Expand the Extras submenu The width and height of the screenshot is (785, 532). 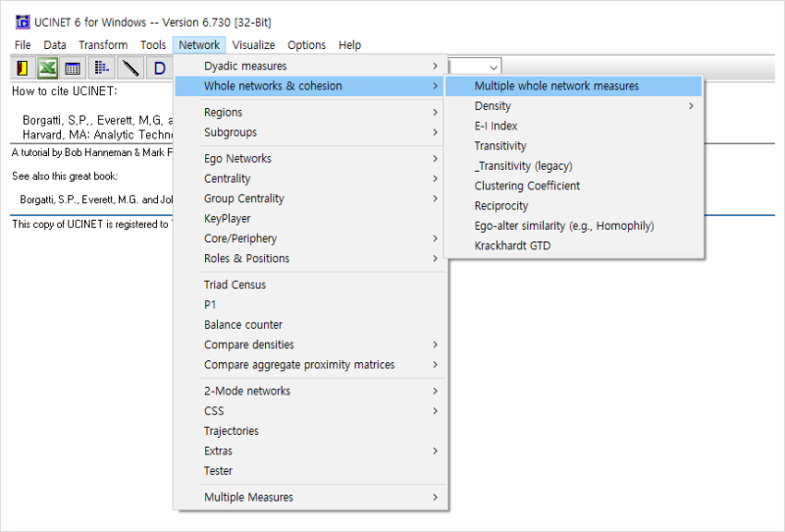(310, 451)
